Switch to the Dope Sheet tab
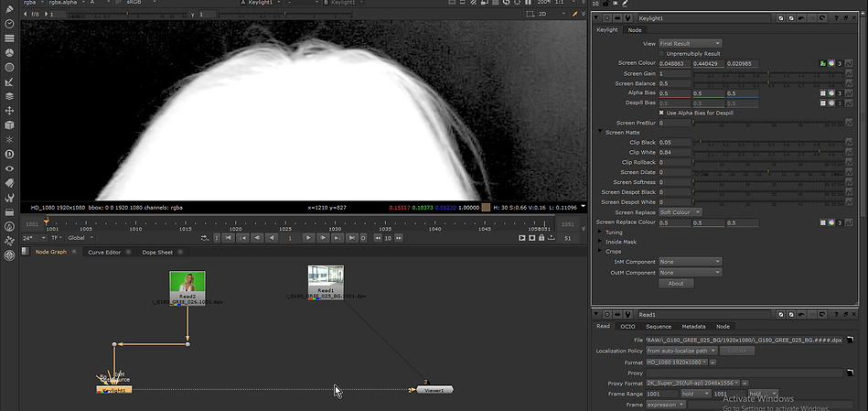Viewport: 868px width, 411px height. [157, 252]
